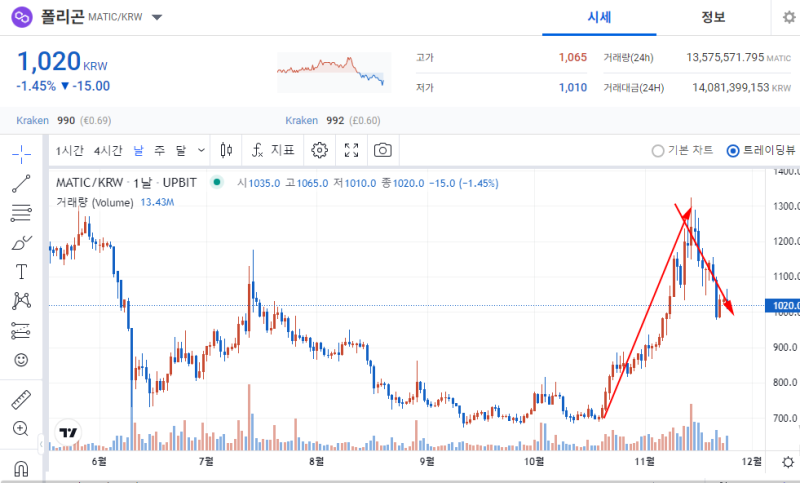Click the mini price sparkline chart
800x483 pixels.
tap(334, 72)
